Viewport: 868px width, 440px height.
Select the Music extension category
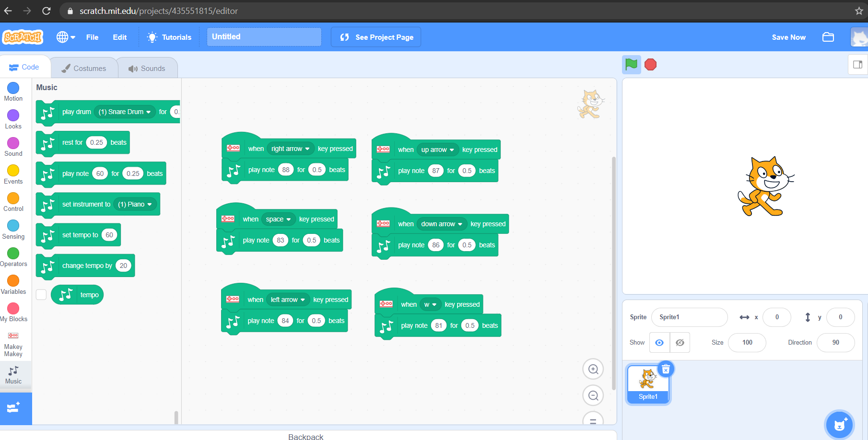(x=13, y=374)
